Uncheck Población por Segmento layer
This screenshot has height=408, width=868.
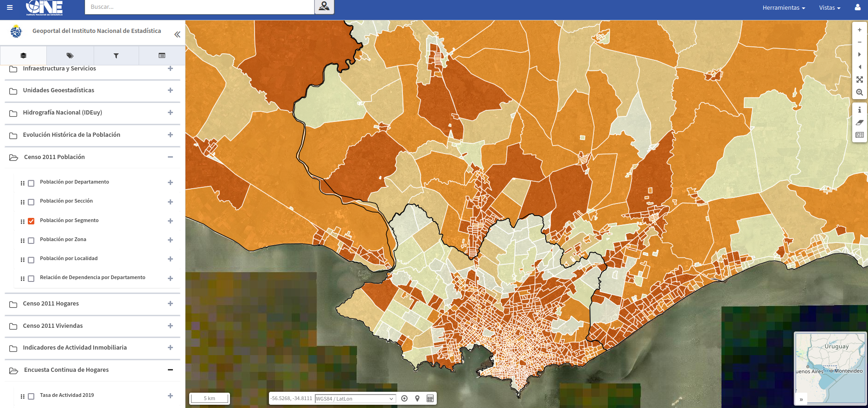31,221
